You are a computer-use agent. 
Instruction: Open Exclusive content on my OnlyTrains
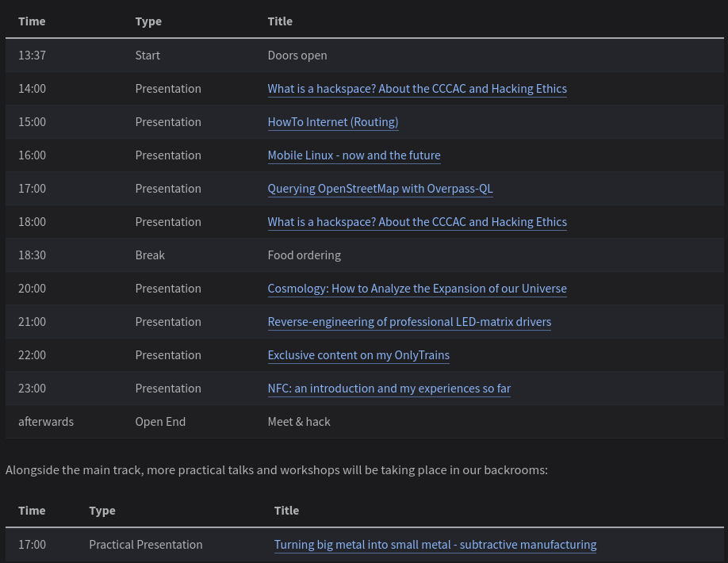(358, 355)
